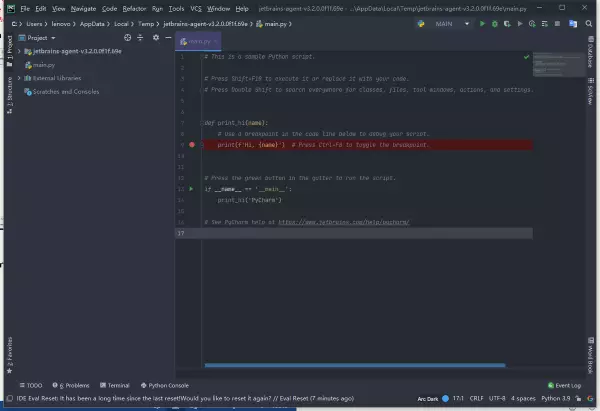Open the Tools menu
Screen dimensions: 600x411
(176, 8)
